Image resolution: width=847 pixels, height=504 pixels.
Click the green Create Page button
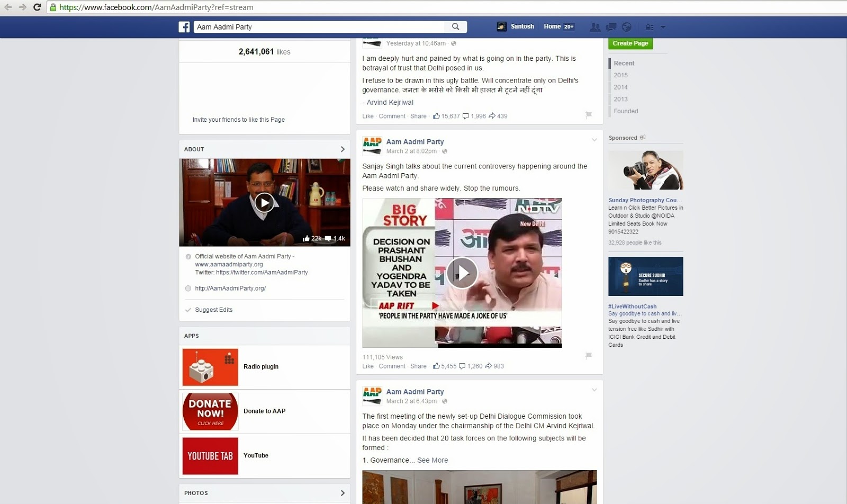coord(630,43)
